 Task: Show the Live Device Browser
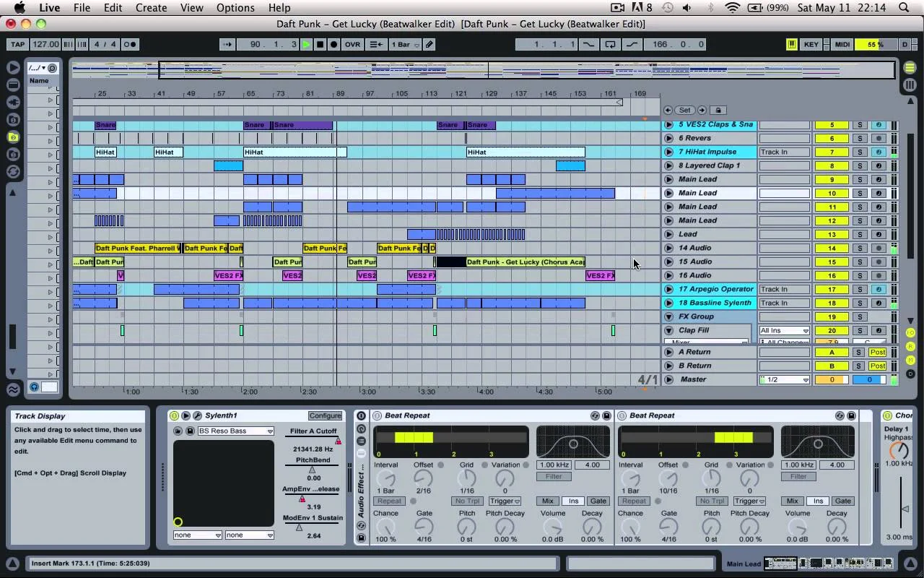coord(13,85)
